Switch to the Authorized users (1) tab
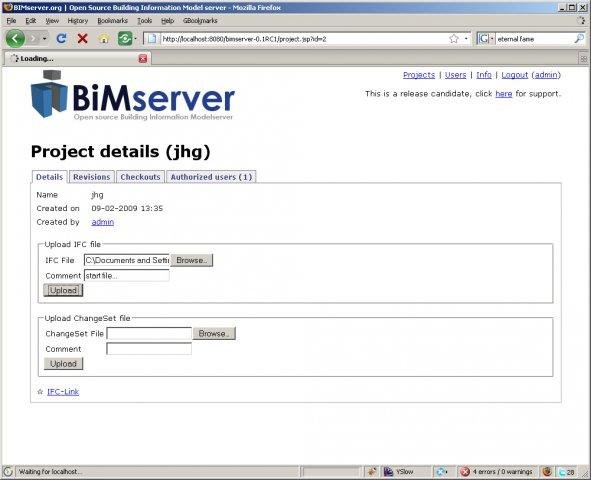Screen dimensions: 591x480 click(211, 177)
